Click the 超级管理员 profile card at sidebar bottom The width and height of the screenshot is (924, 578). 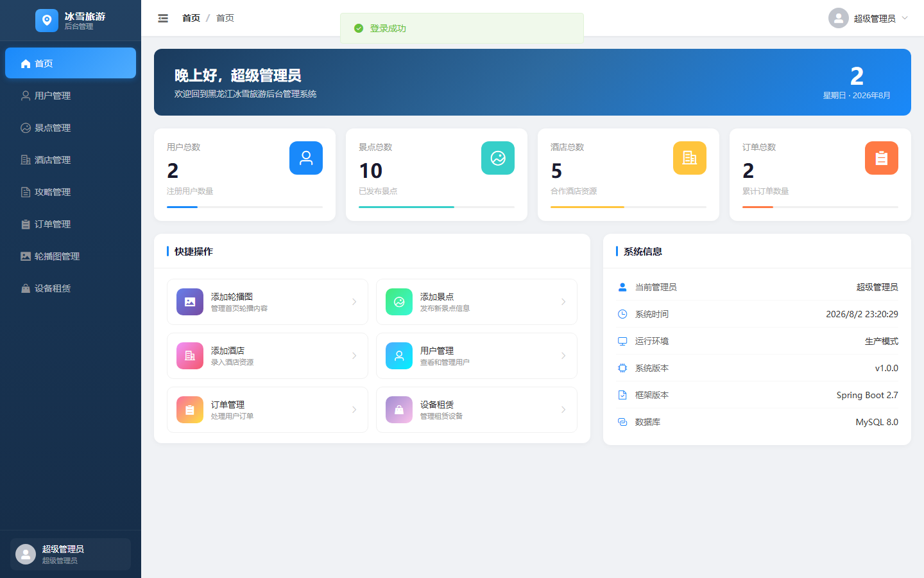71,554
